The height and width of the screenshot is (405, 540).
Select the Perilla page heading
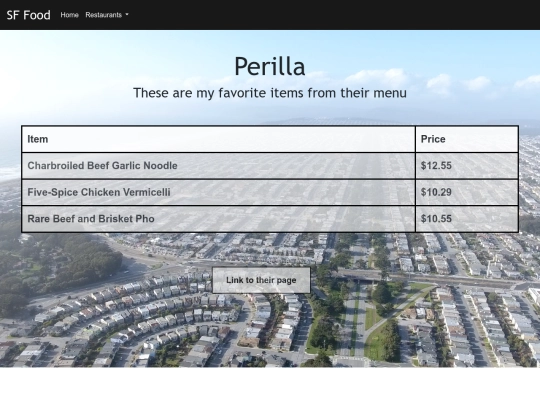click(270, 66)
